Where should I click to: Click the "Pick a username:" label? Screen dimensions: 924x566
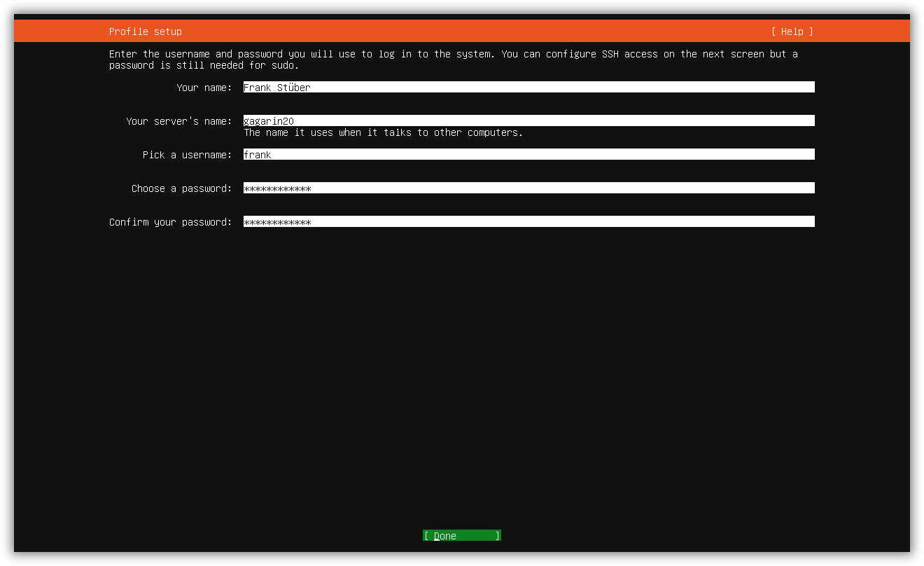188,155
